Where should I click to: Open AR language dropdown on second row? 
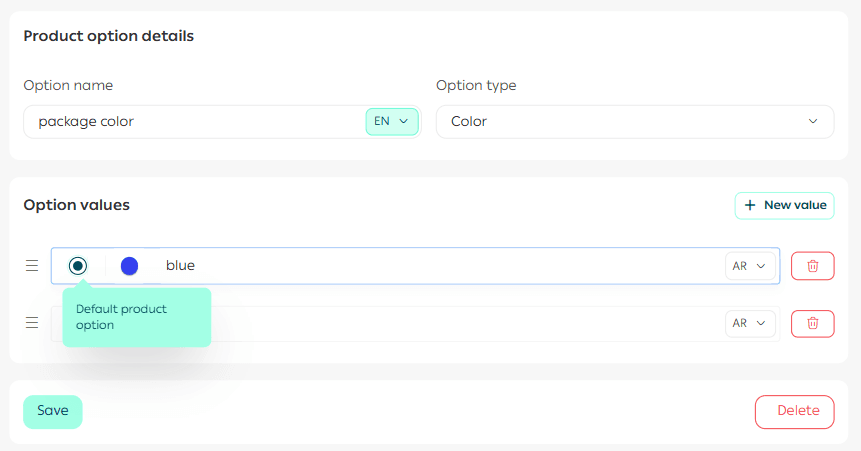(749, 323)
